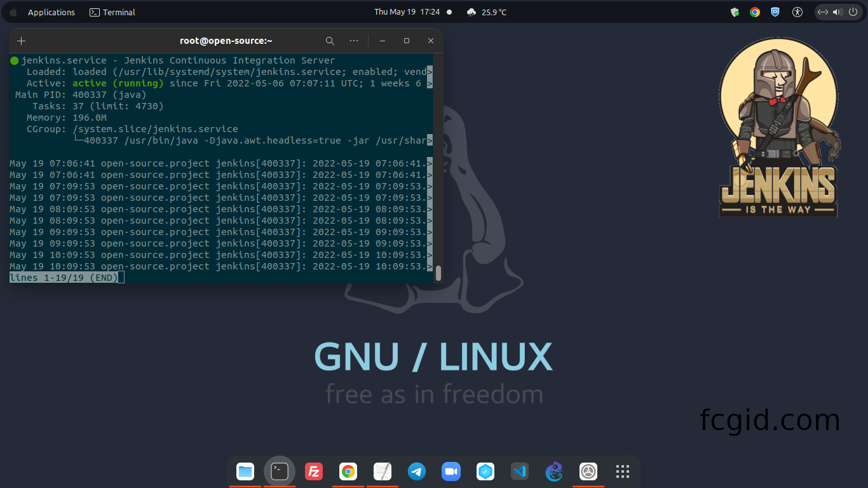Open Settings gear from the dock
The width and height of the screenshot is (868, 488).
pyautogui.click(x=588, y=471)
